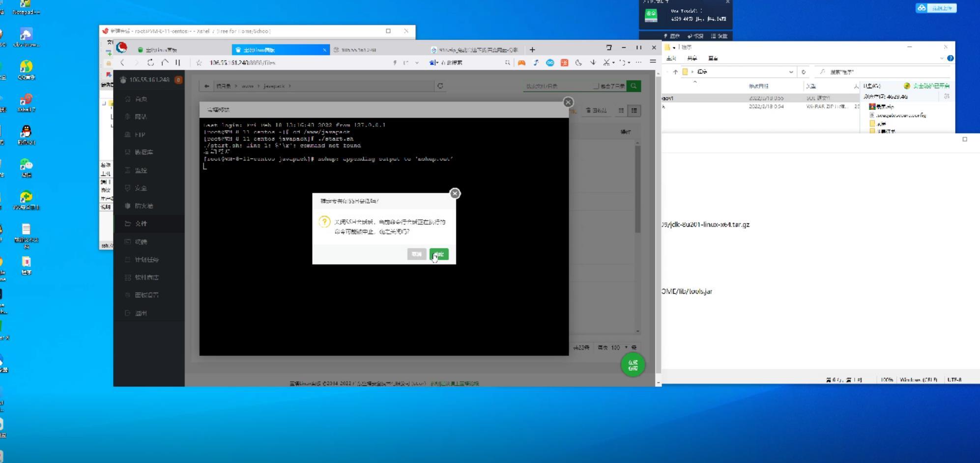Click the game controller icon in browser toolbar

point(521,62)
